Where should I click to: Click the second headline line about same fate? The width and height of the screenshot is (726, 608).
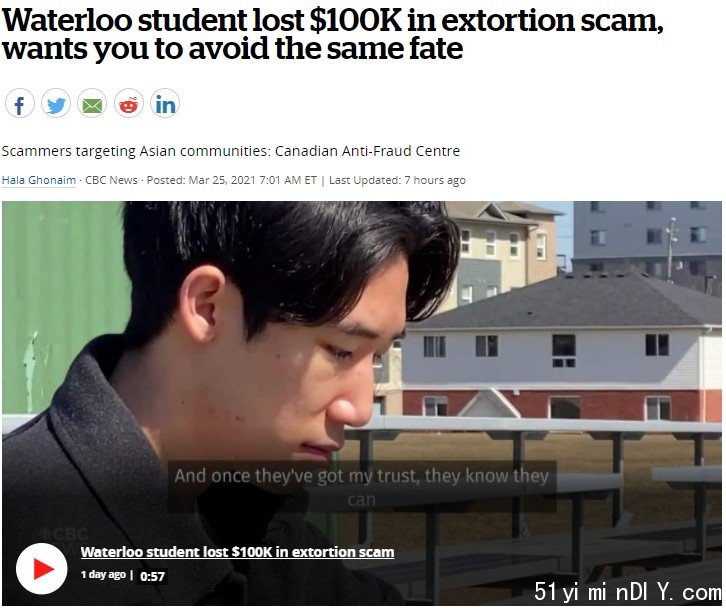(232, 49)
